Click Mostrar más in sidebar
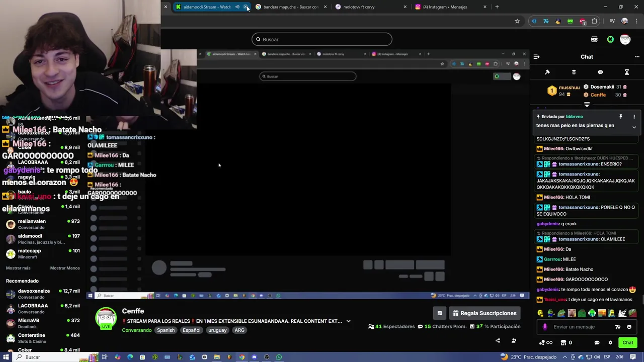The width and height of the screenshot is (644, 362). [x=18, y=268]
